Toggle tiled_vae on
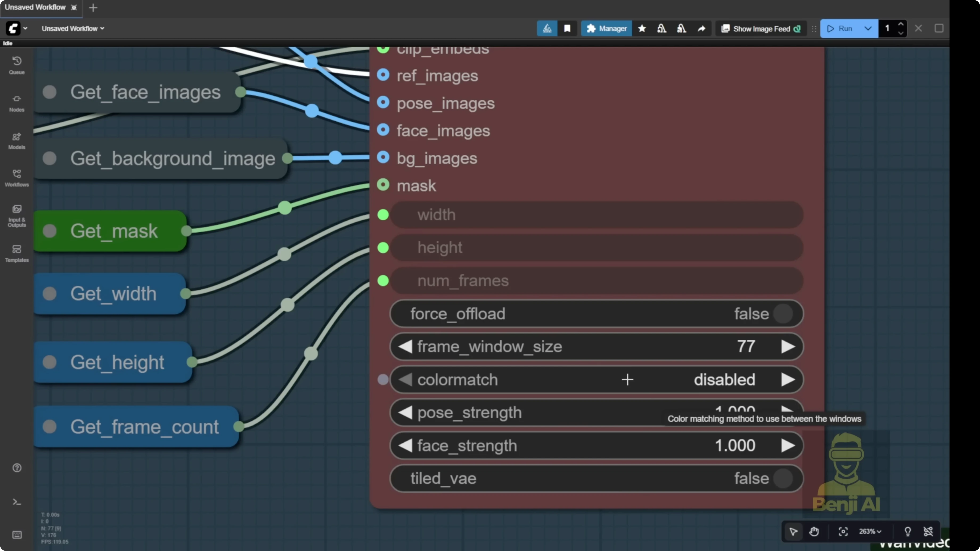The width and height of the screenshot is (980, 551). [x=783, y=478]
